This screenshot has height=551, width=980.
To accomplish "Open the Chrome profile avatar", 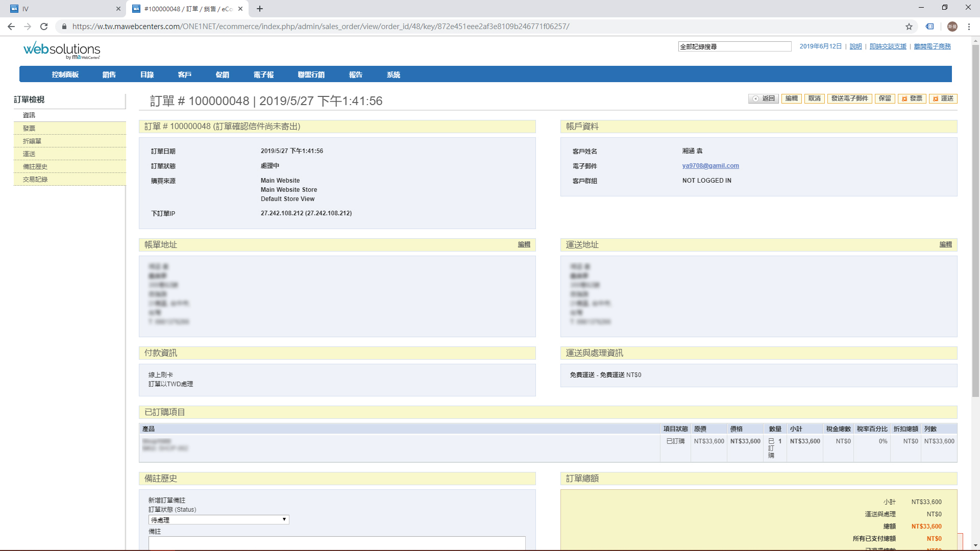I will point(952,27).
